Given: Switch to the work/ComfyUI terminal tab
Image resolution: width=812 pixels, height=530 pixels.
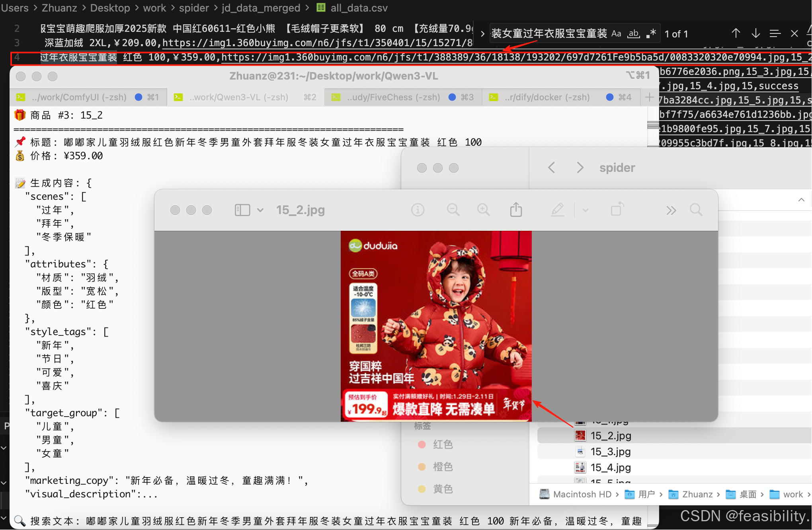Looking at the screenshot, I should point(79,97).
